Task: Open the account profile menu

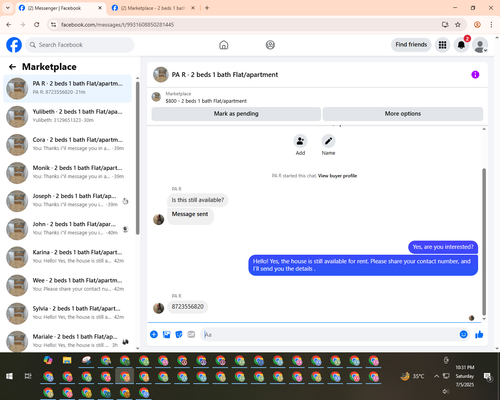Action: pos(480,45)
